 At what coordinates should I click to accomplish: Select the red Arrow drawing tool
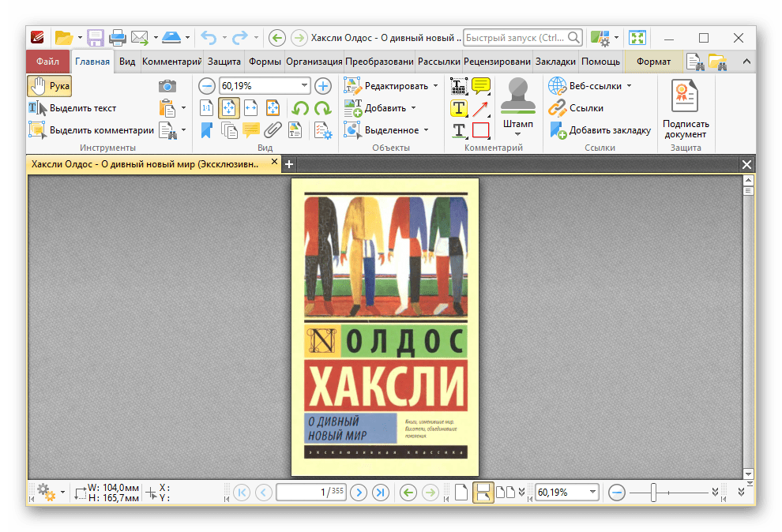coord(481,108)
